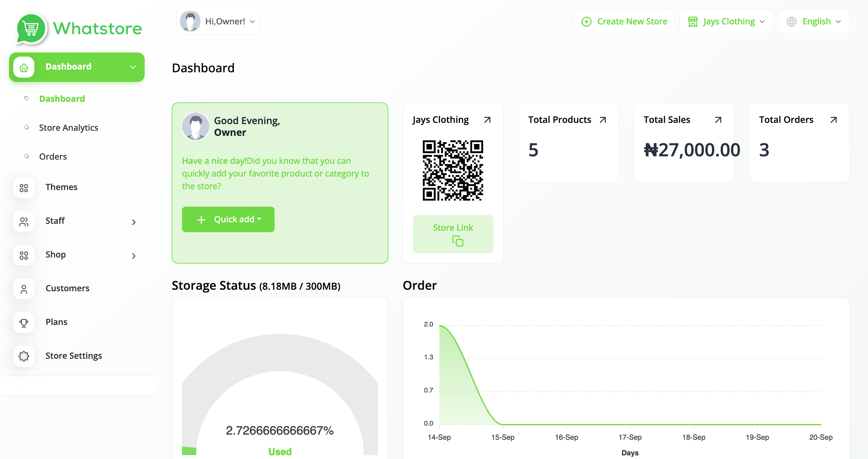Click the Store Settings gear icon
This screenshot has width=868, height=459.
24,356
